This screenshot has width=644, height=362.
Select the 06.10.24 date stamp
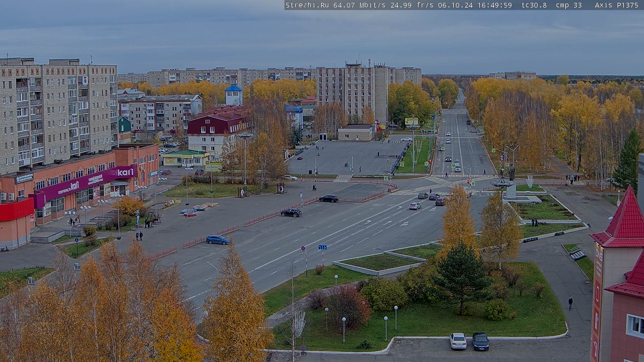point(455,5)
